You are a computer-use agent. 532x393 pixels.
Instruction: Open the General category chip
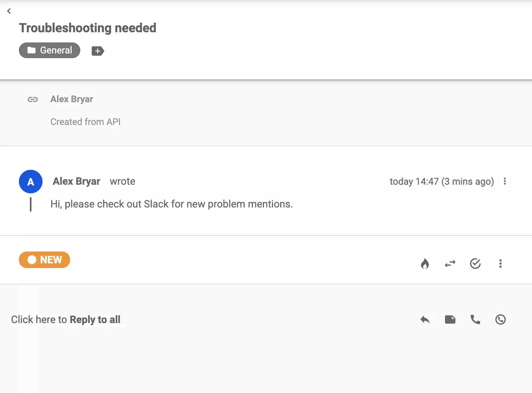[x=49, y=50]
